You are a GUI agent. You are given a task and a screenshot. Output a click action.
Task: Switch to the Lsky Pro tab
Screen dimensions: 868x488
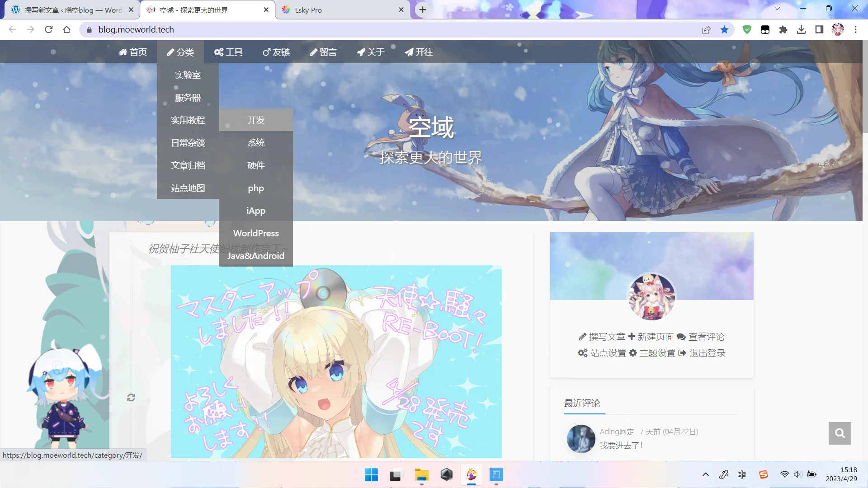pyautogui.click(x=342, y=10)
